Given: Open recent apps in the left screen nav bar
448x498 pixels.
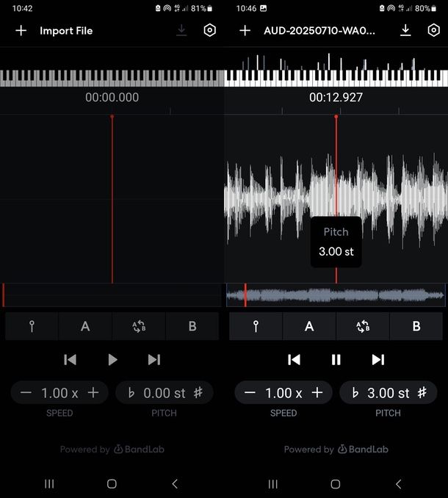Looking at the screenshot, I should click(49, 484).
